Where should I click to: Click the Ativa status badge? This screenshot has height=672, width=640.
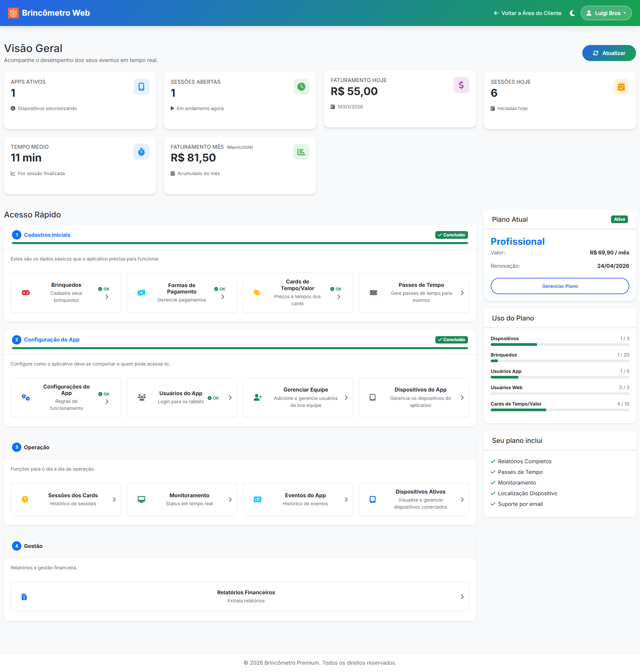(620, 219)
